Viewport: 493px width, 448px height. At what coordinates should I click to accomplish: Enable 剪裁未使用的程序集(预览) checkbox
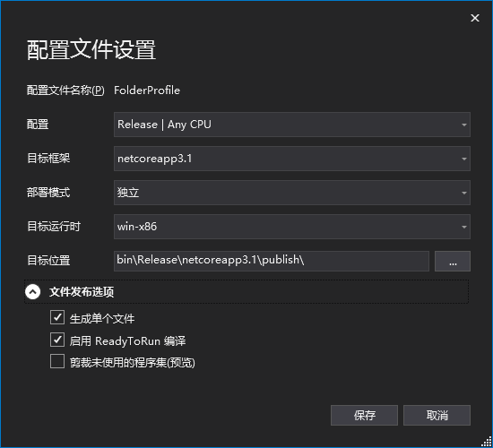[57, 362]
